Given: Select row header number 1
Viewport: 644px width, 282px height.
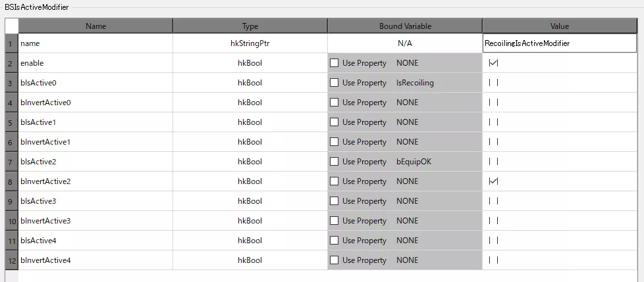Looking at the screenshot, I should coord(11,43).
